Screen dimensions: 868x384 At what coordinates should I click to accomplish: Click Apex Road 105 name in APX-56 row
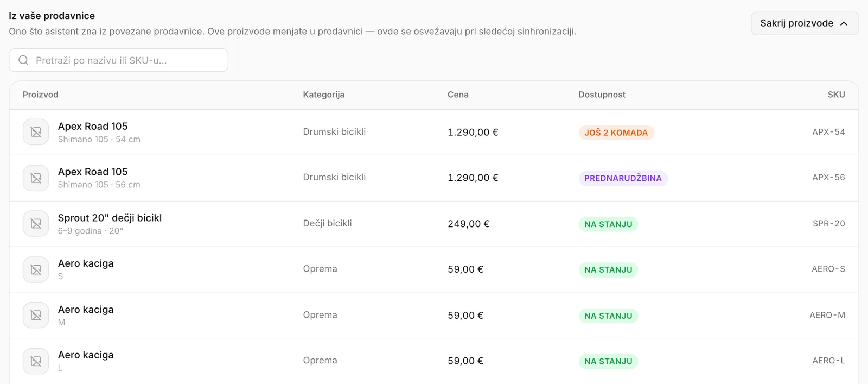point(93,172)
